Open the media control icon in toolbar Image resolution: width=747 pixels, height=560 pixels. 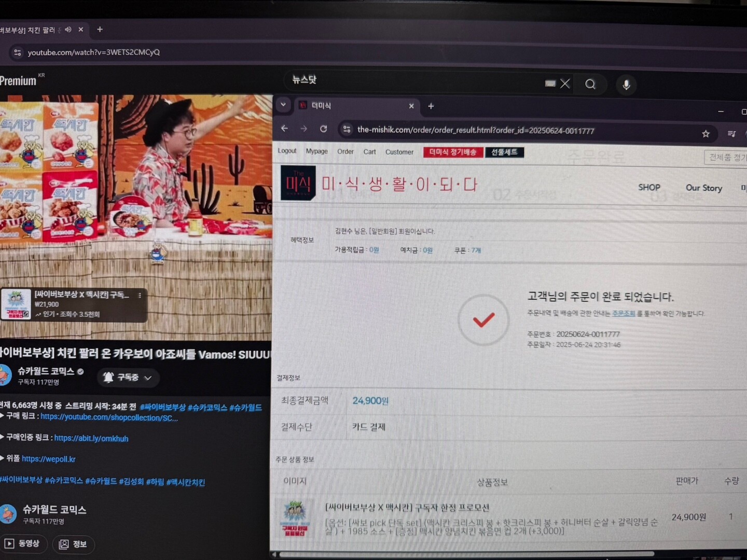(x=731, y=134)
